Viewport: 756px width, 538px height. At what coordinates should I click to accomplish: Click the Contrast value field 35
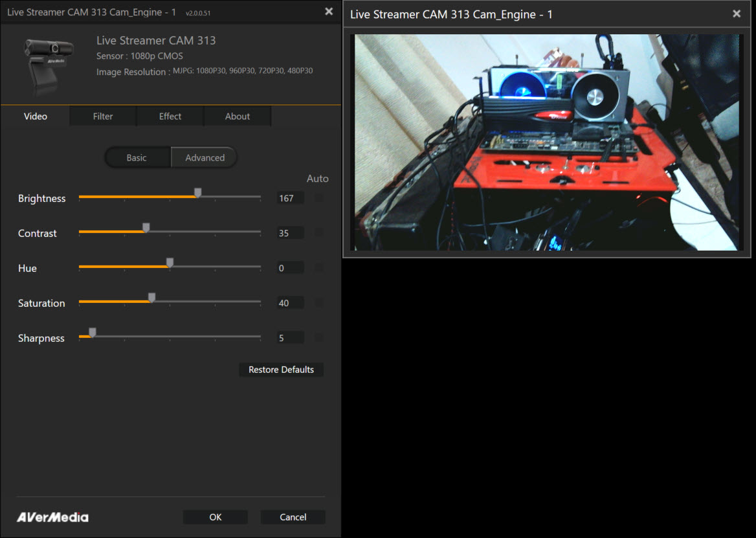tap(290, 233)
